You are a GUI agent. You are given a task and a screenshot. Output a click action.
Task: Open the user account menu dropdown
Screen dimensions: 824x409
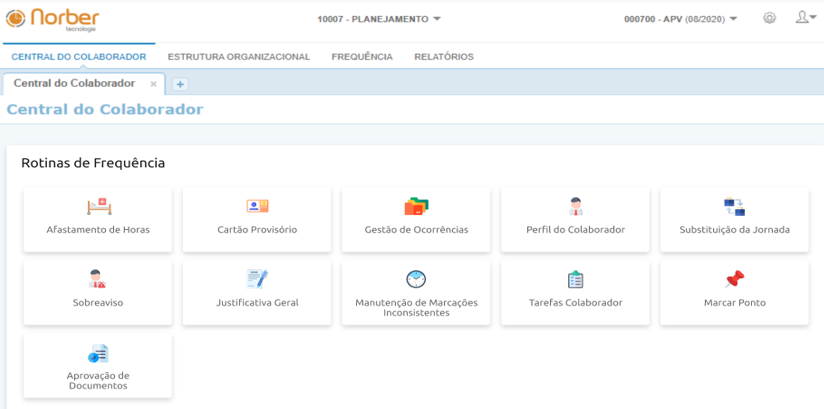click(805, 18)
